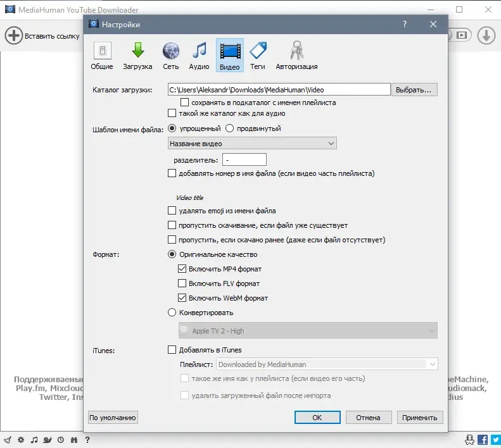Click the clock history icon in status bar

pyautogui.click(x=61, y=440)
